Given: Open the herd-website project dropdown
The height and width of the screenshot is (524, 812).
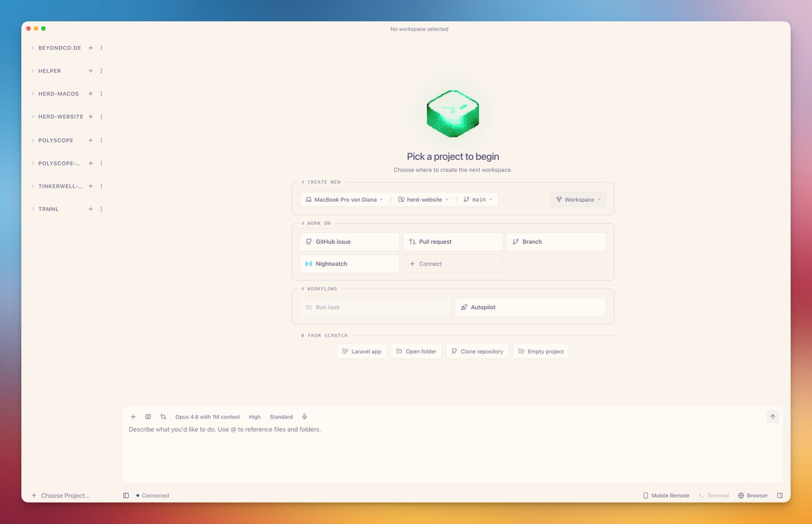Looking at the screenshot, I should coord(424,200).
